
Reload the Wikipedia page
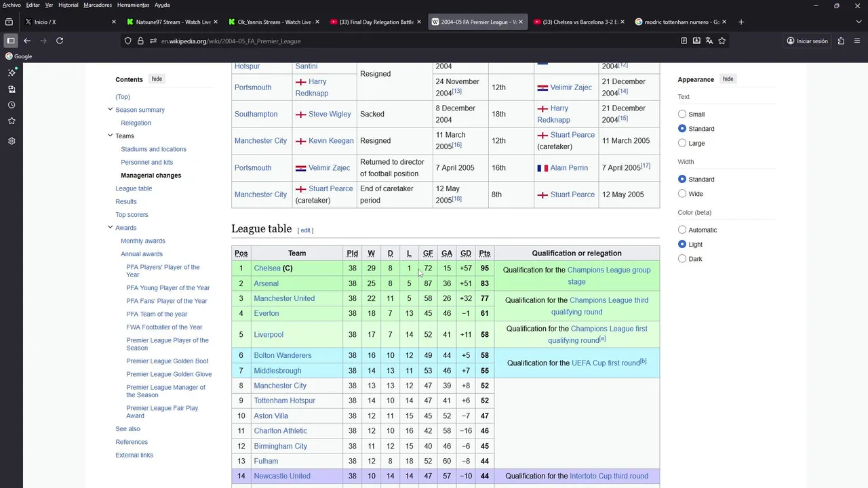tap(60, 41)
